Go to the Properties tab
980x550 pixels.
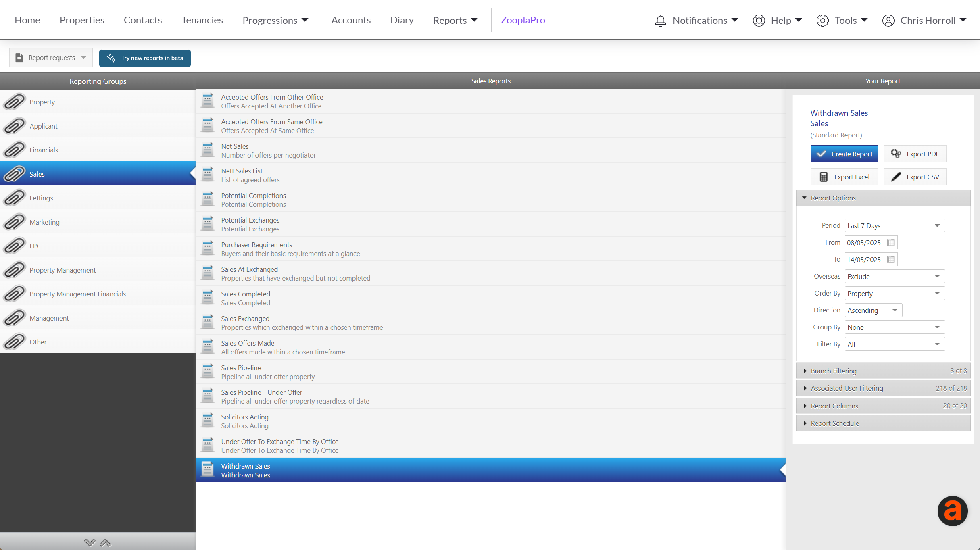pyautogui.click(x=82, y=20)
